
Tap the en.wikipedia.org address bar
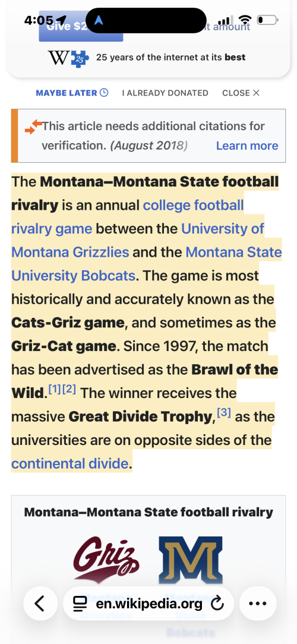(x=148, y=604)
